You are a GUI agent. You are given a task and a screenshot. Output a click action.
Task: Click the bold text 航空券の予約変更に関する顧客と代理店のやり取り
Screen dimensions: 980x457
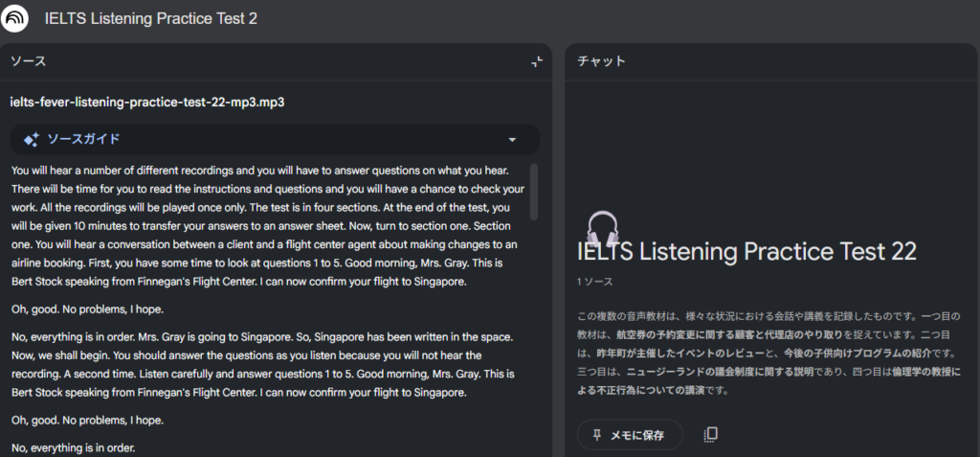tap(728, 335)
